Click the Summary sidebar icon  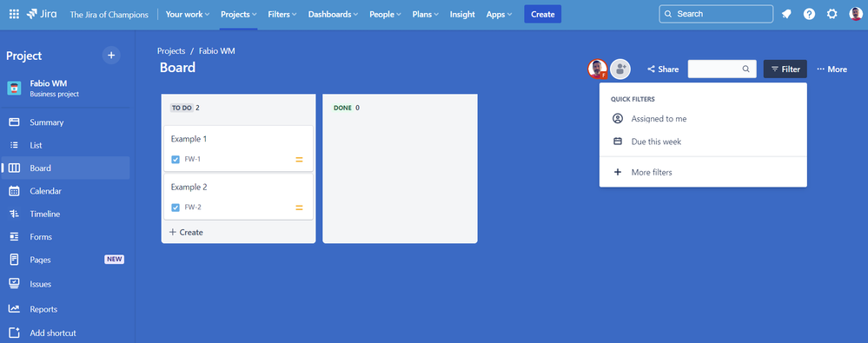[15, 122]
